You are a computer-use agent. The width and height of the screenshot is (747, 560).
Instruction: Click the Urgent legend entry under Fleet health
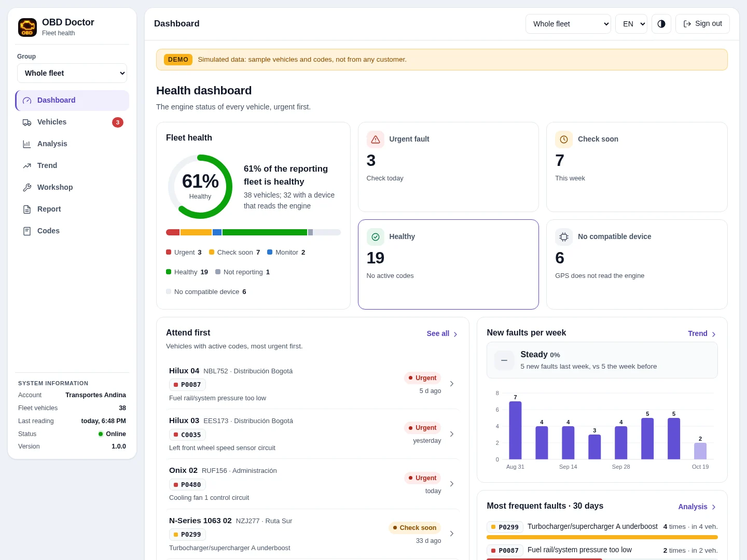184,253
